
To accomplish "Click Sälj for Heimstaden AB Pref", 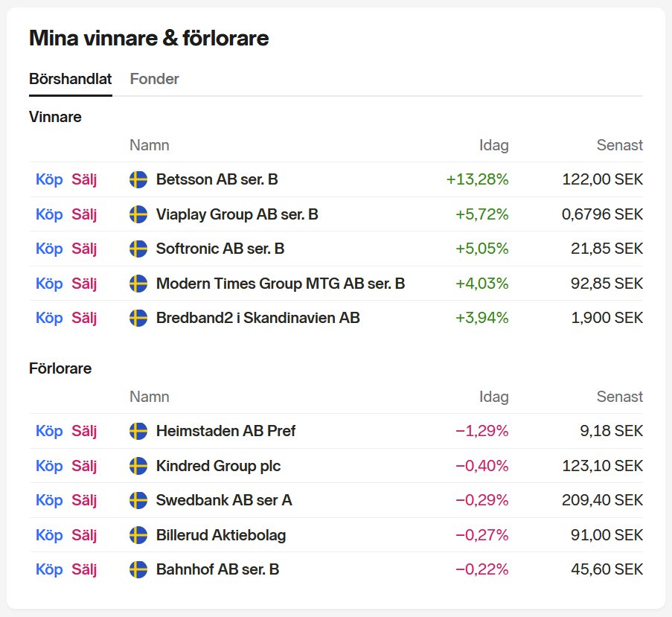I will tap(84, 431).
